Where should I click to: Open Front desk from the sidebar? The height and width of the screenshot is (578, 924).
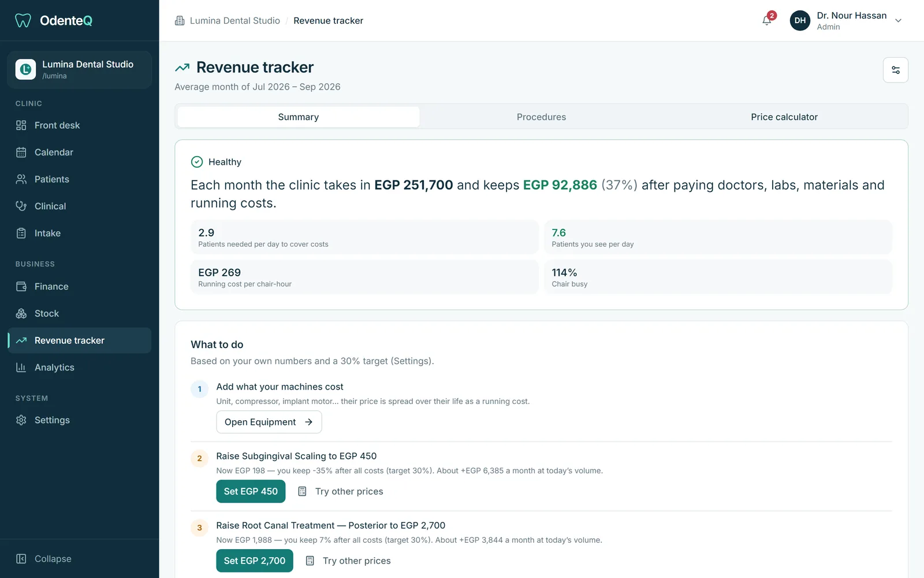(x=80, y=125)
